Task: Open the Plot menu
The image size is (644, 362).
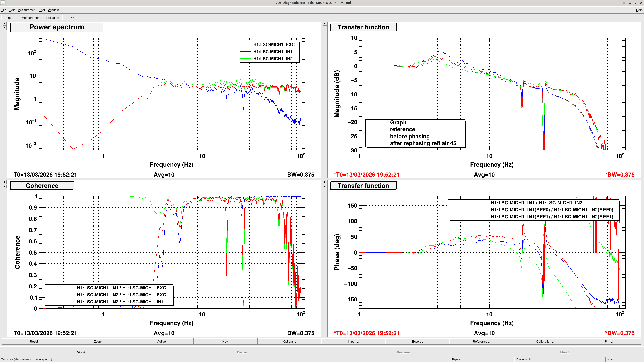Action: click(x=42, y=10)
